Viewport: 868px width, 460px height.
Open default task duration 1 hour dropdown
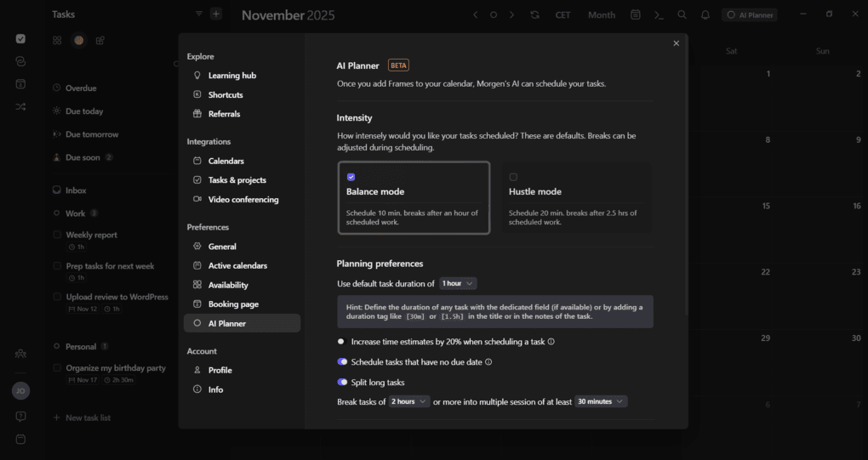click(x=459, y=283)
